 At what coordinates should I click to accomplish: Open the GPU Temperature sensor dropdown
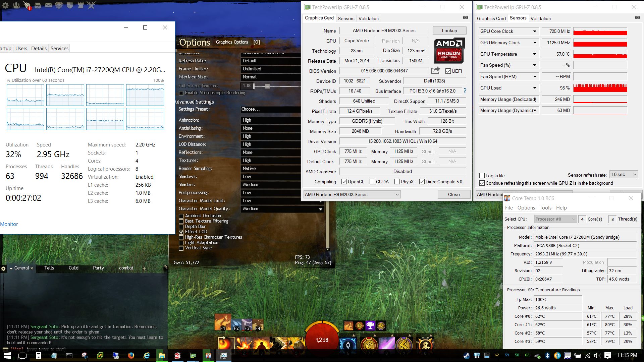click(x=535, y=54)
